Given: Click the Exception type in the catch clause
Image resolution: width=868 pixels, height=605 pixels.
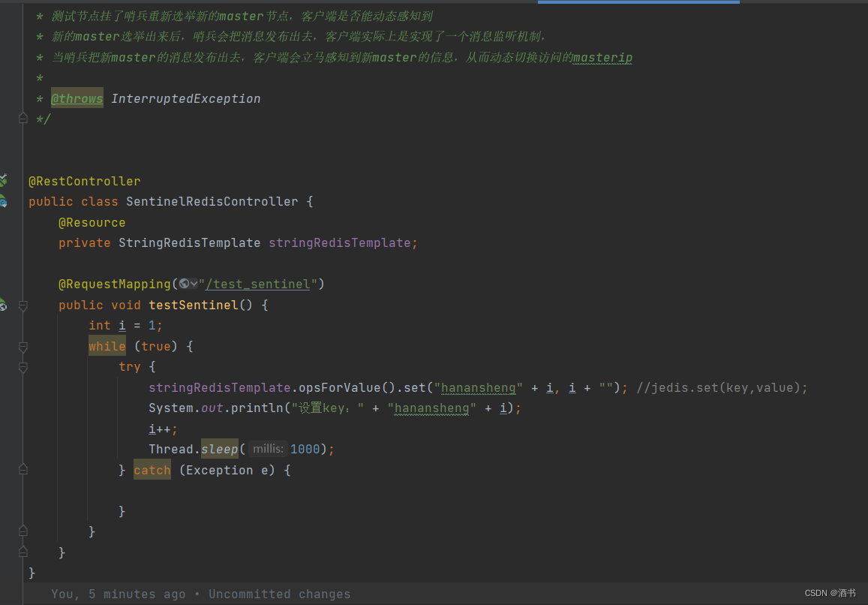Looking at the screenshot, I should pos(219,471).
